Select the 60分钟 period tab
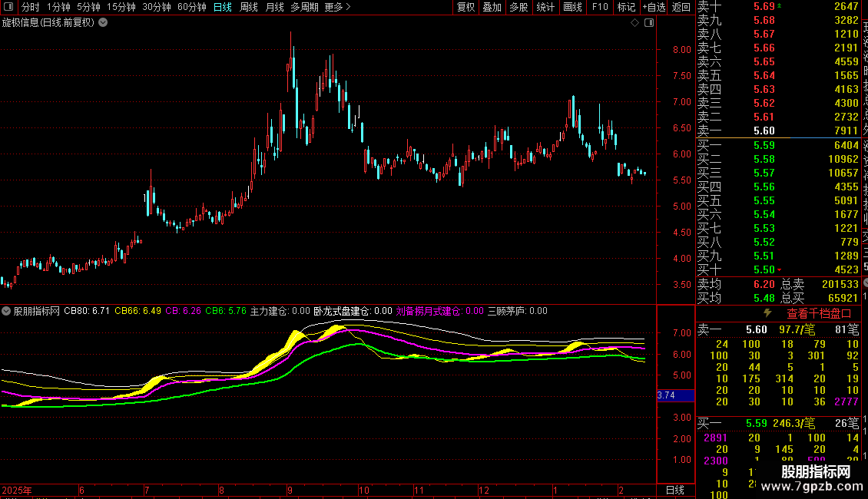Viewport: 868px width, 499px height. click(192, 7)
